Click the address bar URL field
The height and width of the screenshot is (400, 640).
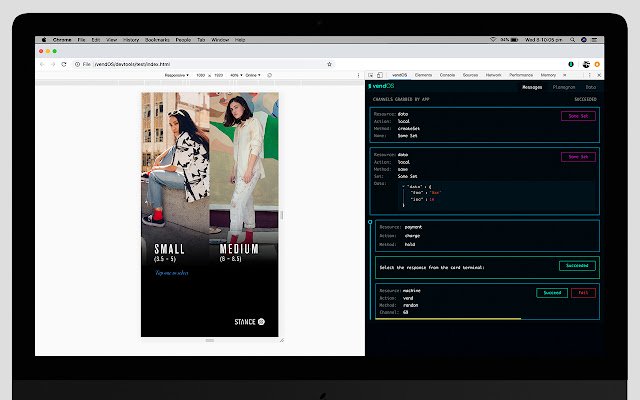click(204, 64)
